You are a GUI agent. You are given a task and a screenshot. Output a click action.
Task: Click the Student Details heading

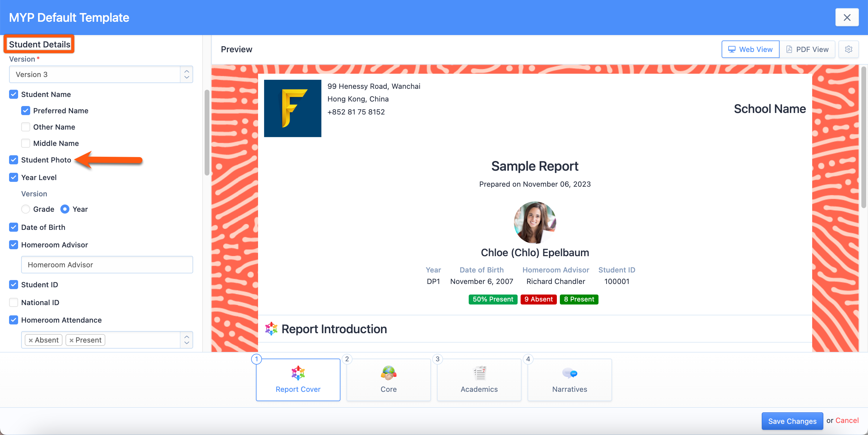(x=40, y=44)
